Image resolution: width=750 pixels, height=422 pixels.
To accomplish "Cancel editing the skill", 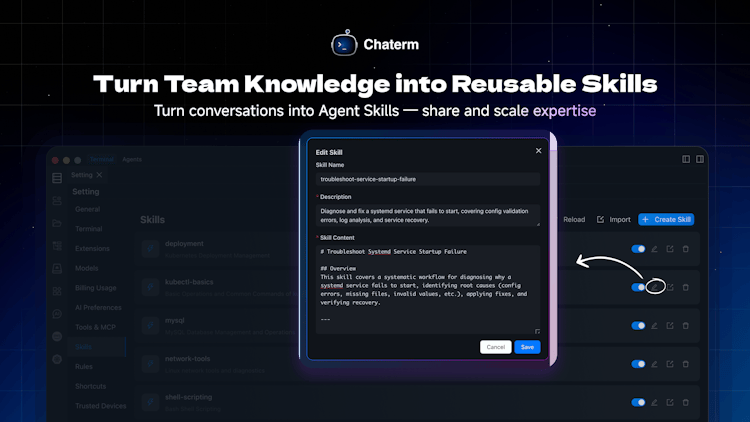I will (x=495, y=347).
